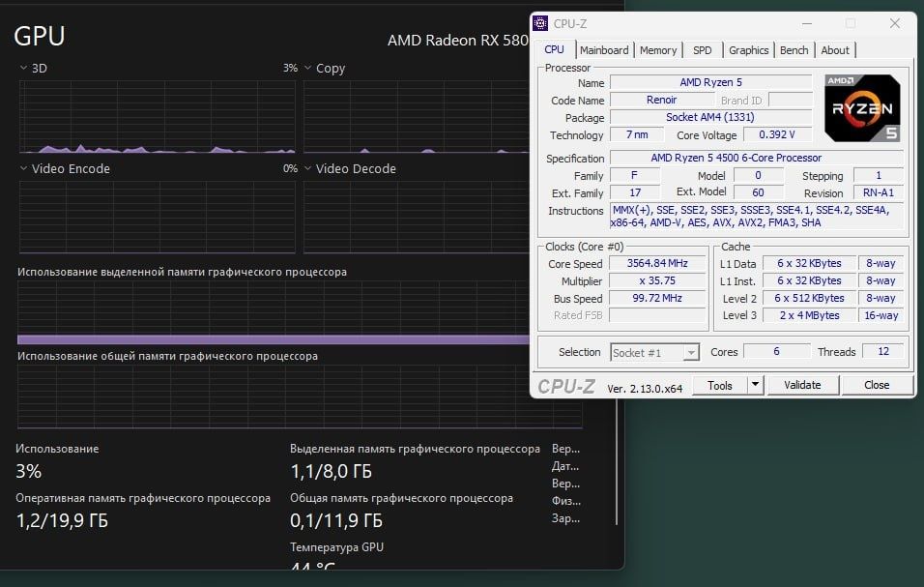Image resolution: width=924 pixels, height=587 pixels.
Task: Click the Validate button
Action: pyautogui.click(x=802, y=385)
